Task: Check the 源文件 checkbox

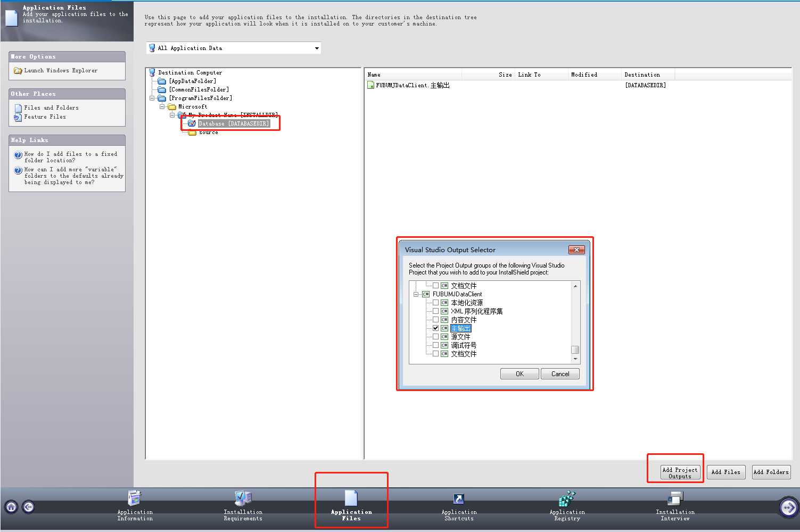Action: [x=435, y=337]
